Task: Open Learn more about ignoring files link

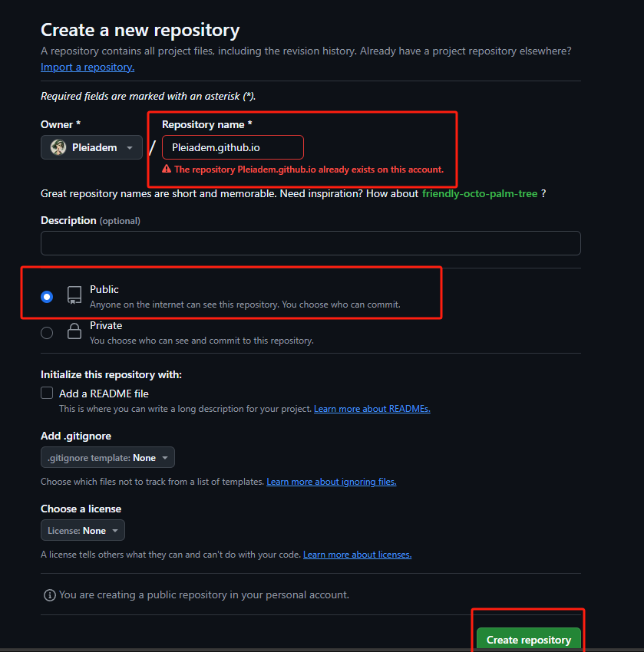Action: click(331, 482)
